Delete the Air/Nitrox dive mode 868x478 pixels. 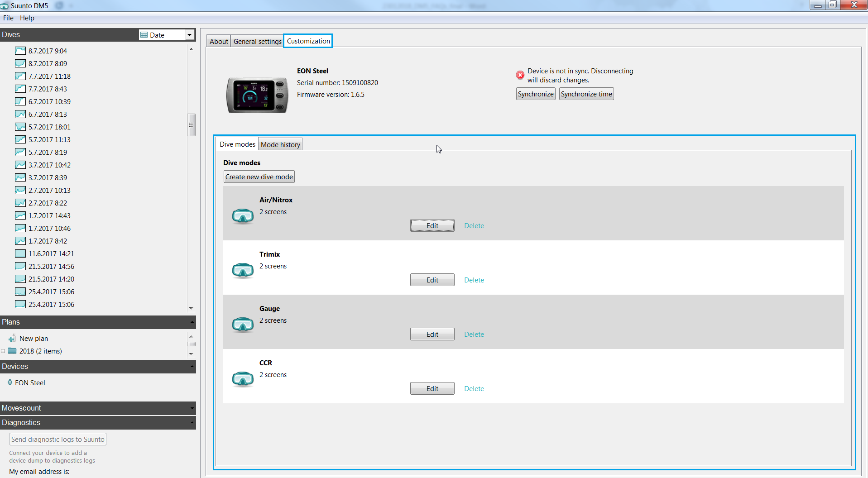(x=474, y=225)
